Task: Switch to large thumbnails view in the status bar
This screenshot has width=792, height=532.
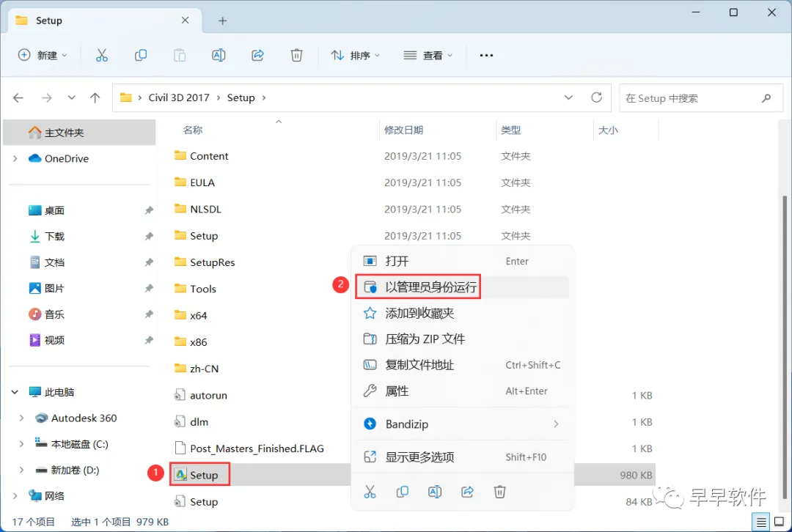Action: [x=779, y=522]
